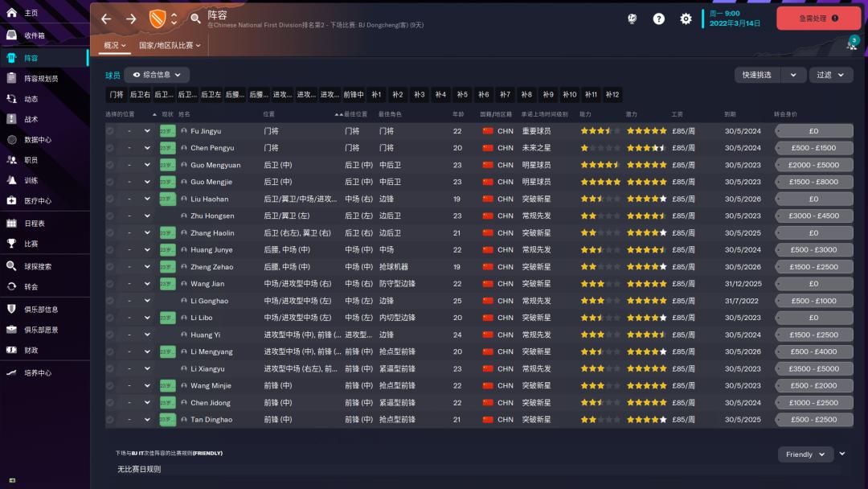This screenshot has height=489, width=868.
Task: Open the 球探搜索 scouting search icon
Action: point(11,266)
